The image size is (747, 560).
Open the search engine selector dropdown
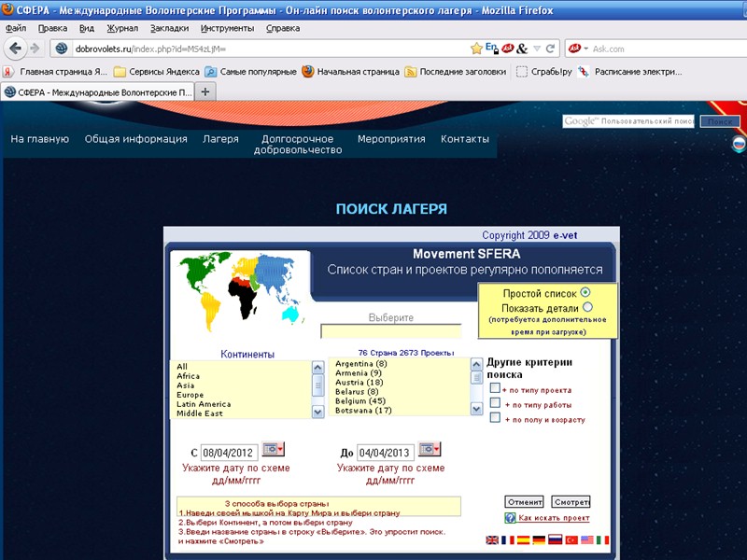586,49
